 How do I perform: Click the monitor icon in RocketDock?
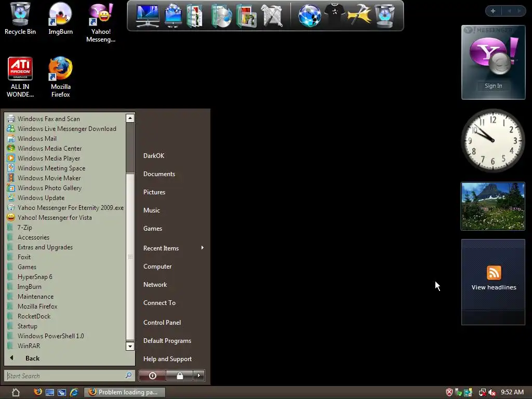pyautogui.click(x=147, y=16)
